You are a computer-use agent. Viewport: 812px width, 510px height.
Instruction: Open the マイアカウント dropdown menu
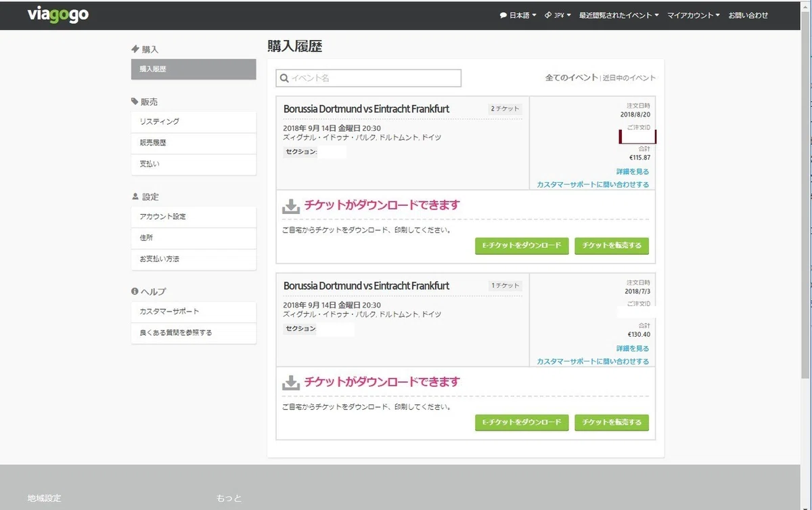[x=694, y=16]
